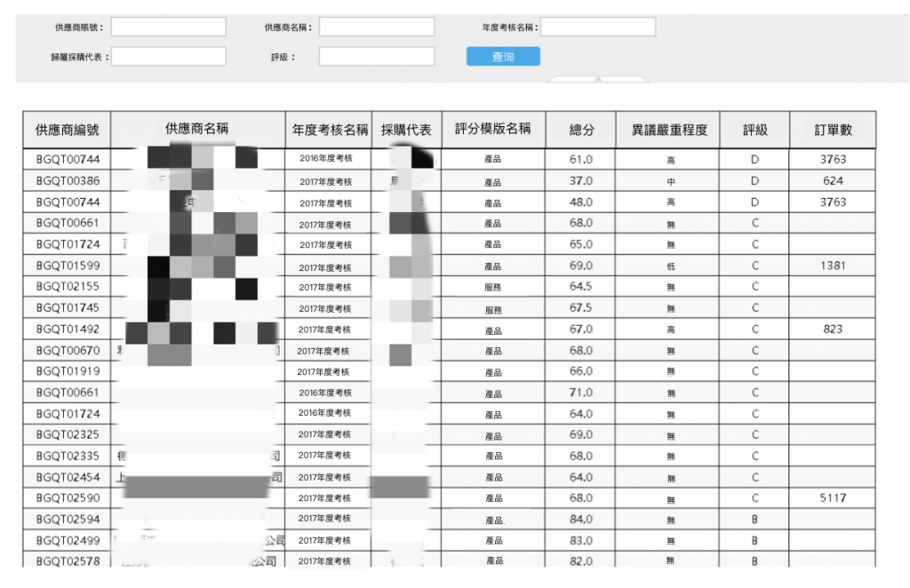Sort by 供應商編號 column header
The width and height of the screenshot is (910, 588).
(x=68, y=130)
